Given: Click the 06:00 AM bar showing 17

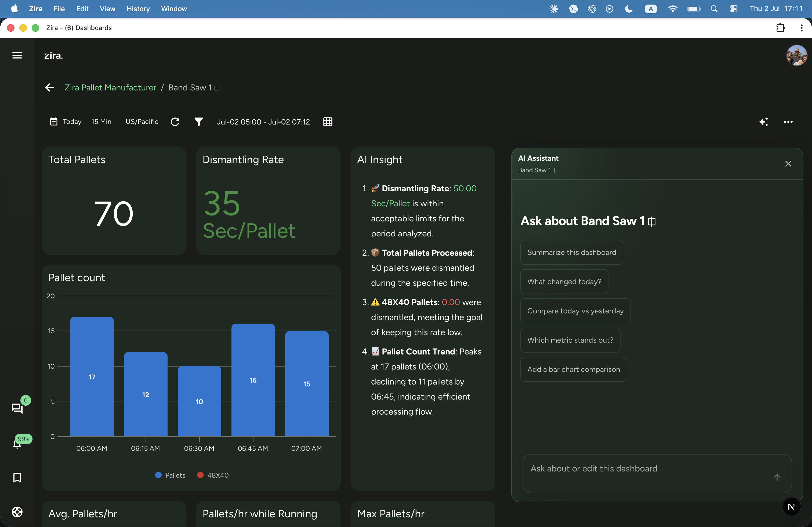Looking at the screenshot, I should point(92,376).
